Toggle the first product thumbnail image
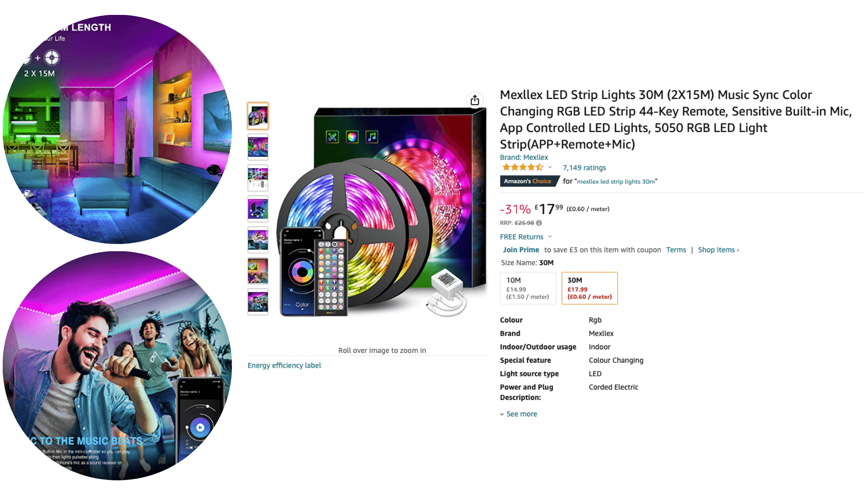Image resolution: width=868 pixels, height=488 pixels. click(258, 114)
